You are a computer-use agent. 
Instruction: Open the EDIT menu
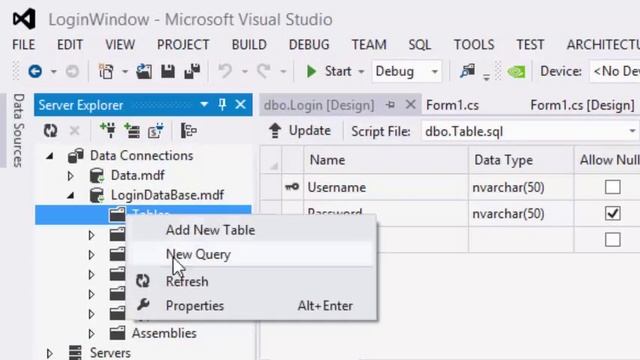click(70, 44)
